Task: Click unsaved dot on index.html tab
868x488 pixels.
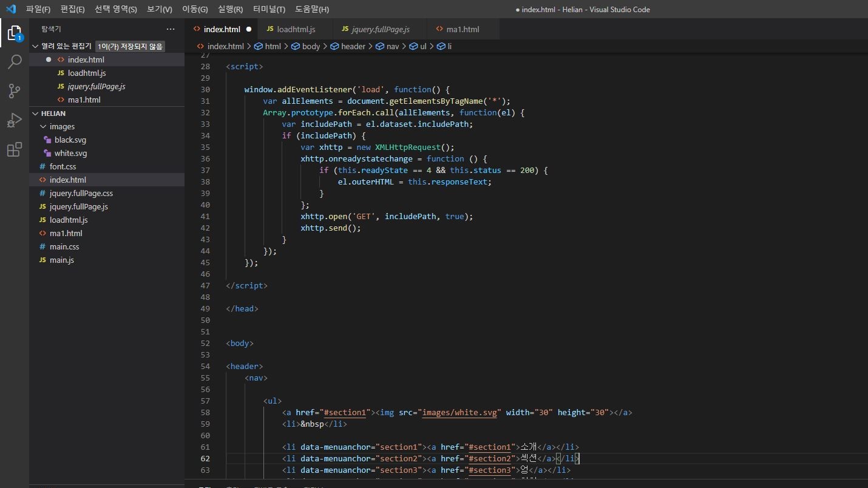Action: [248, 29]
